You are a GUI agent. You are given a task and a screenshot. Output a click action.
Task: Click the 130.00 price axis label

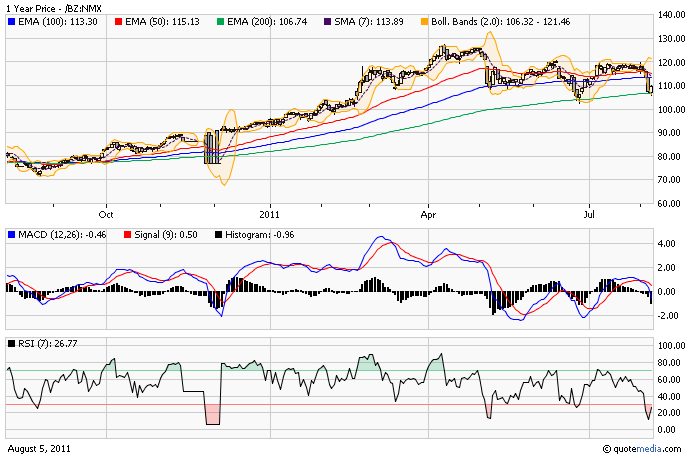[x=672, y=39]
